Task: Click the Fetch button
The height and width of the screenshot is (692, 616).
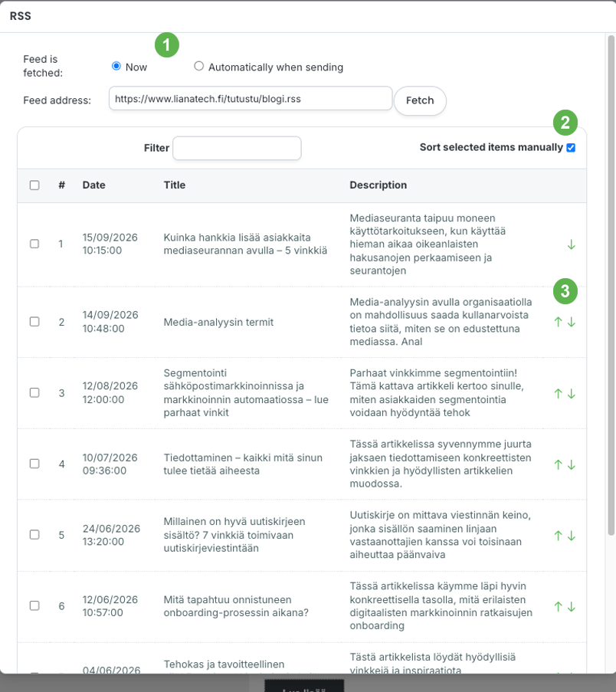Action: (420, 100)
